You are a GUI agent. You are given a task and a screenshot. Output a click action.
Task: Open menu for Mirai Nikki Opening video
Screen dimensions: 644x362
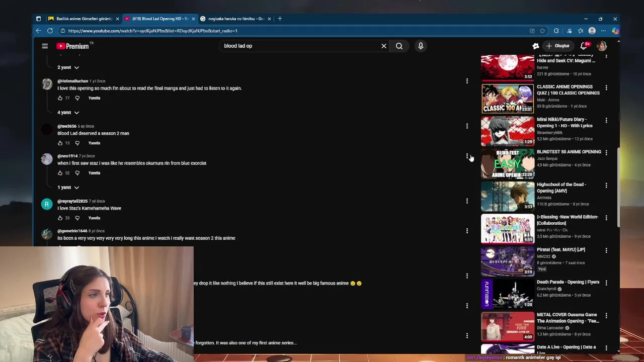[x=606, y=120]
